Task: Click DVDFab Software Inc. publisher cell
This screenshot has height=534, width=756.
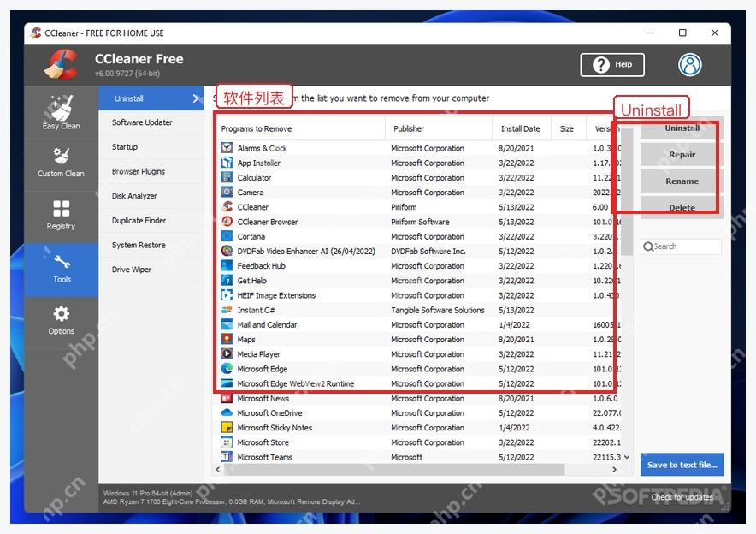Action: point(428,251)
